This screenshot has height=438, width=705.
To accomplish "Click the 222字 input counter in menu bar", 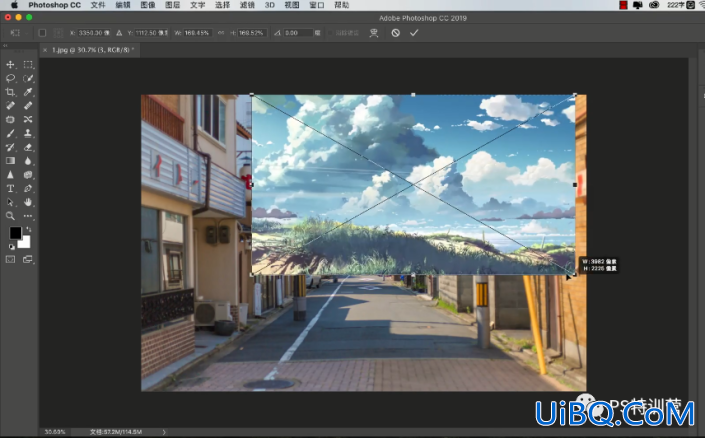I will [x=677, y=5].
